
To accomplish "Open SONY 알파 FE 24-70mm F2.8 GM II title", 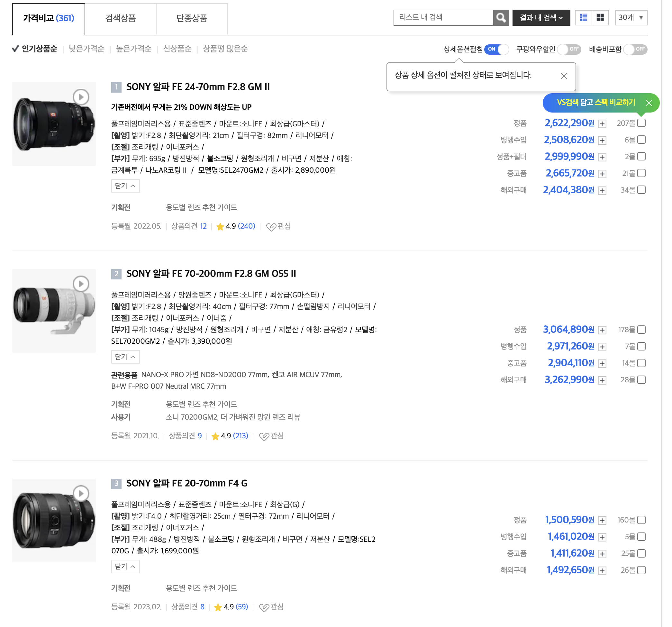I will tap(198, 87).
